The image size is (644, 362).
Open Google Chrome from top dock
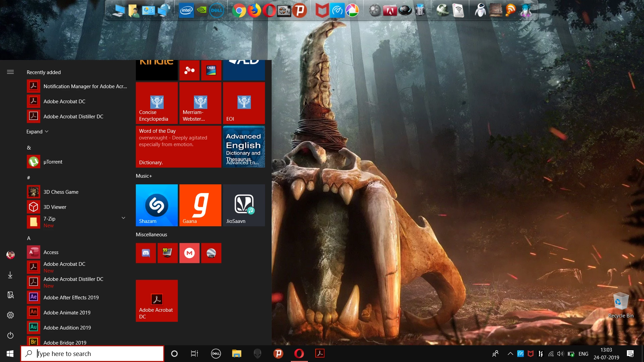239,11
